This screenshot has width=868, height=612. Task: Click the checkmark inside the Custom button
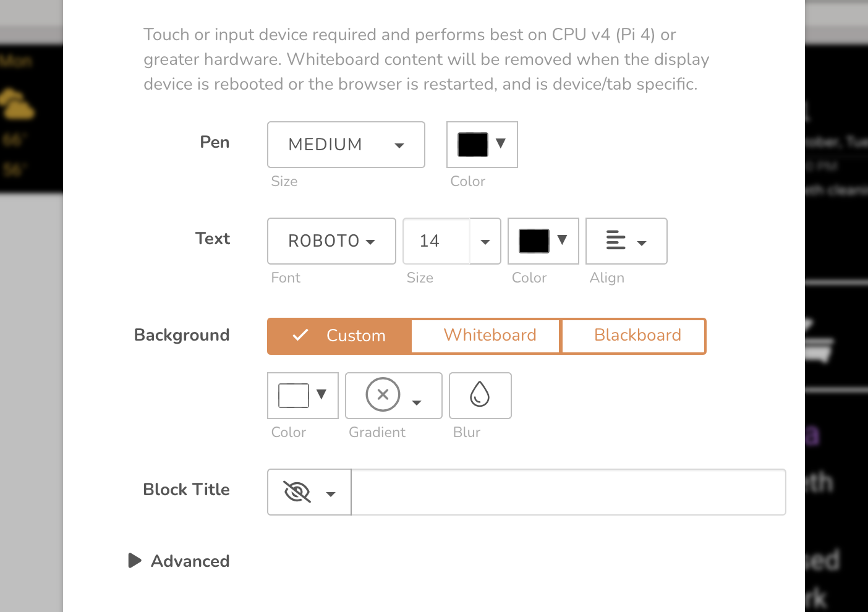pos(300,335)
